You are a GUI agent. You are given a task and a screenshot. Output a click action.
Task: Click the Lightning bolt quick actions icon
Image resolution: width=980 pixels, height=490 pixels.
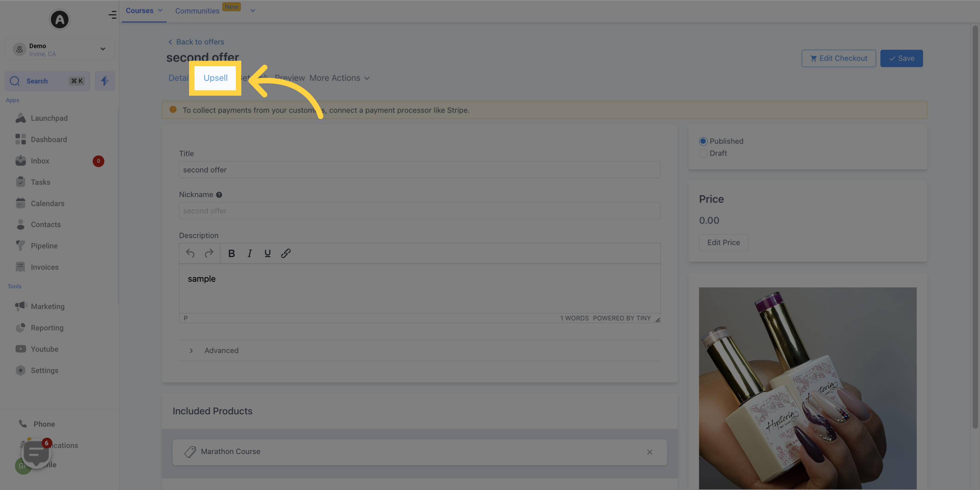[104, 81]
